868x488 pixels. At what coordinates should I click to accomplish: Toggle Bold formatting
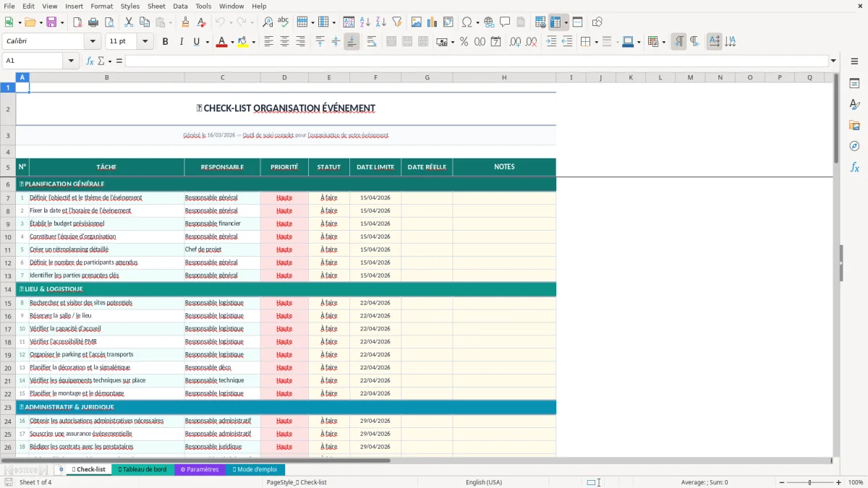point(166,42)
